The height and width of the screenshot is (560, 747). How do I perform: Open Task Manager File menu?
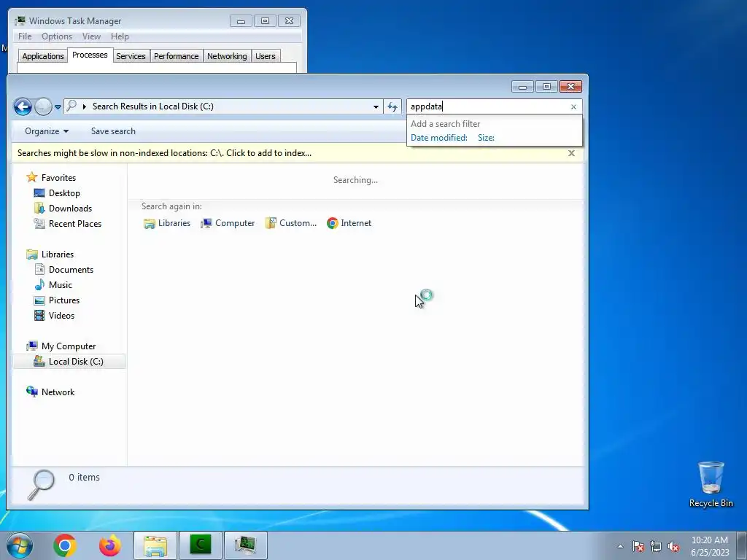pyautogui.click(x=25, y=36)
